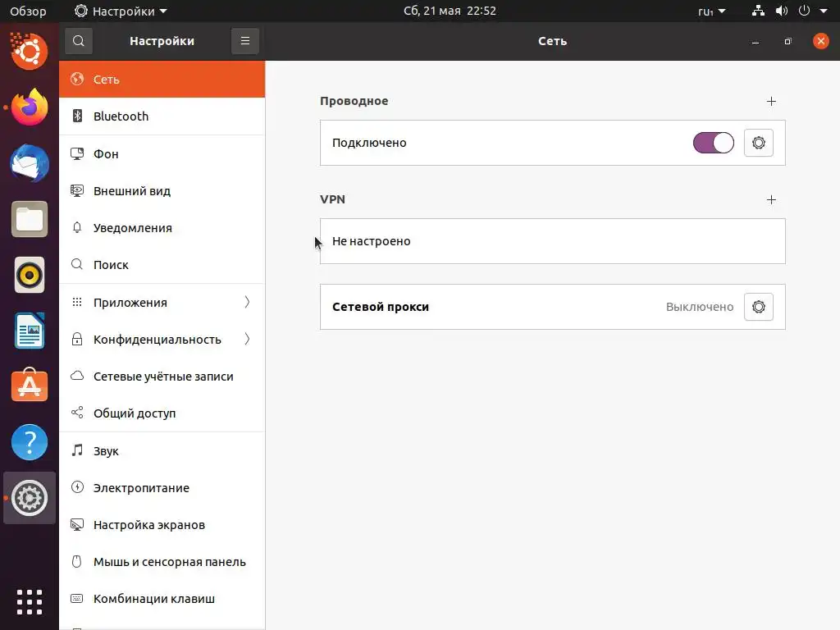The image size is (840, 630).
Task: Launch Rhythmbox from the dock
Action: tap(30, 275)
